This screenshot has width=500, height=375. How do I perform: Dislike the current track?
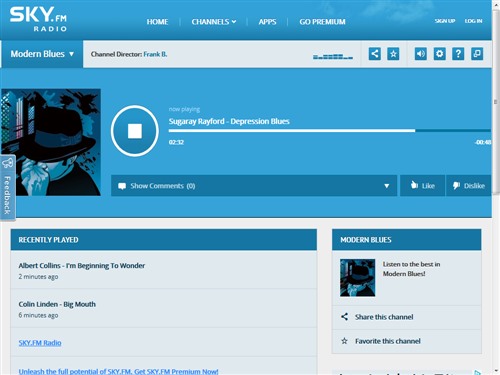pos(468,186)
